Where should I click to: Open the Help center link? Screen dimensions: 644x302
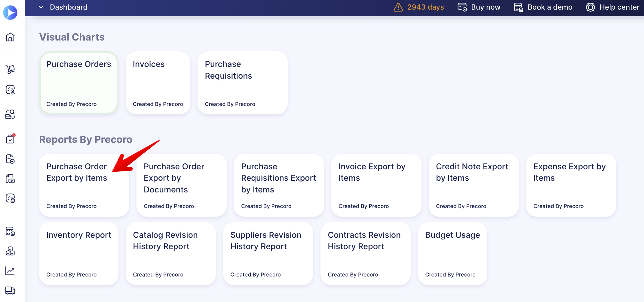[x=619, y=7]
